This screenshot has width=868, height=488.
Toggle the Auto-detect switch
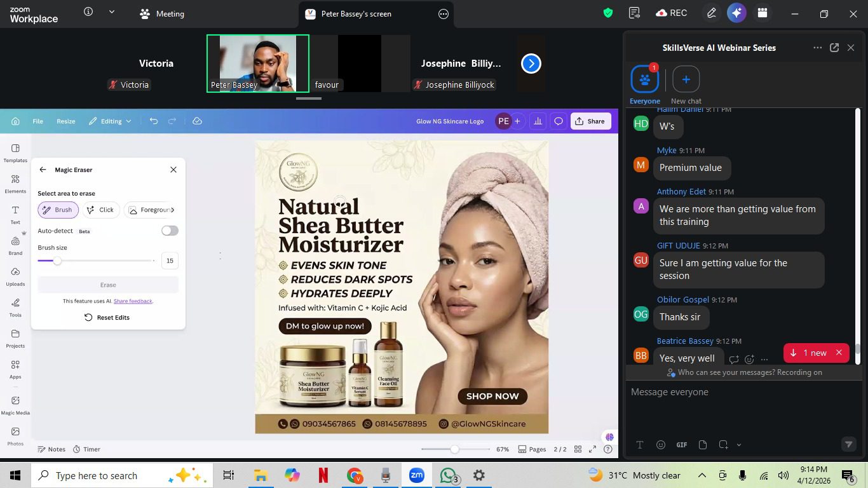[170, 231]
